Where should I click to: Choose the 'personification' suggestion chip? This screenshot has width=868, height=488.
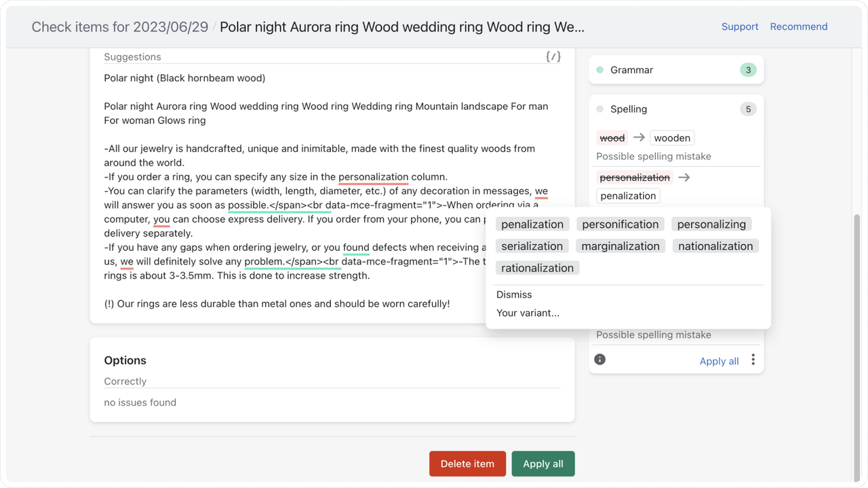(x=620, y=224)
